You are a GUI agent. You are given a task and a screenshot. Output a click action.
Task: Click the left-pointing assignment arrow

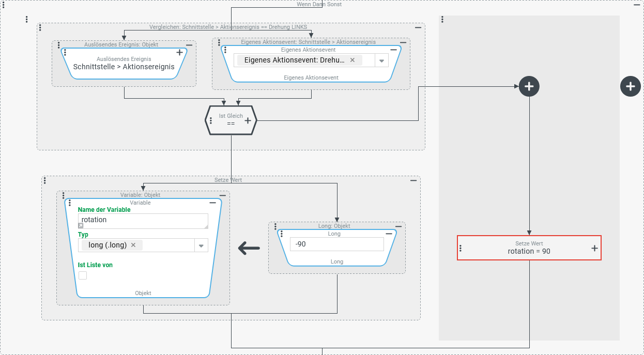coord(249,249)
